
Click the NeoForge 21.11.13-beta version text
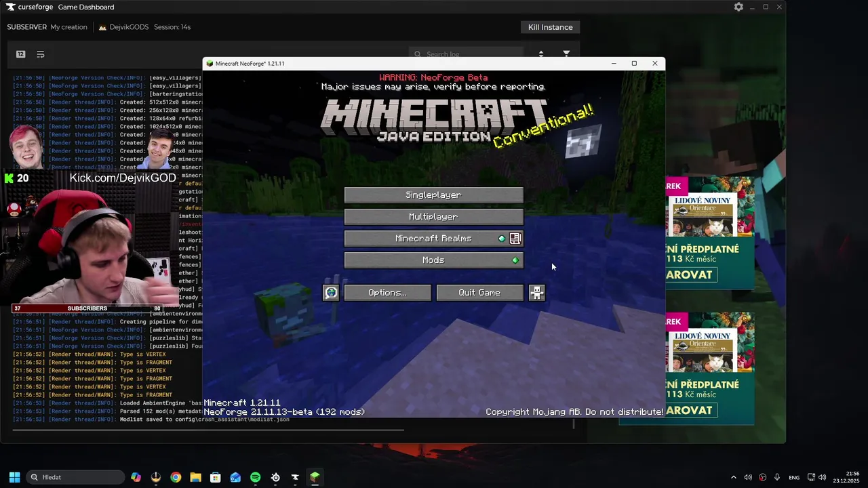point(284,412)
